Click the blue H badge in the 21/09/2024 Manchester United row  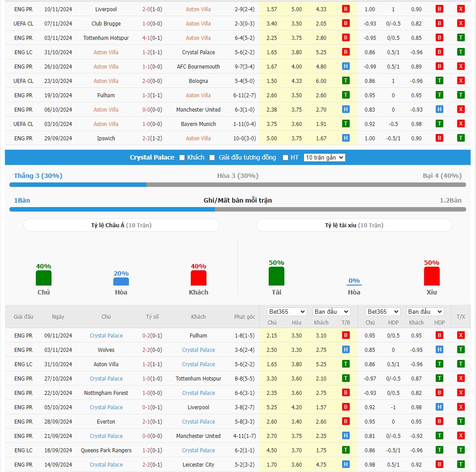345,436
